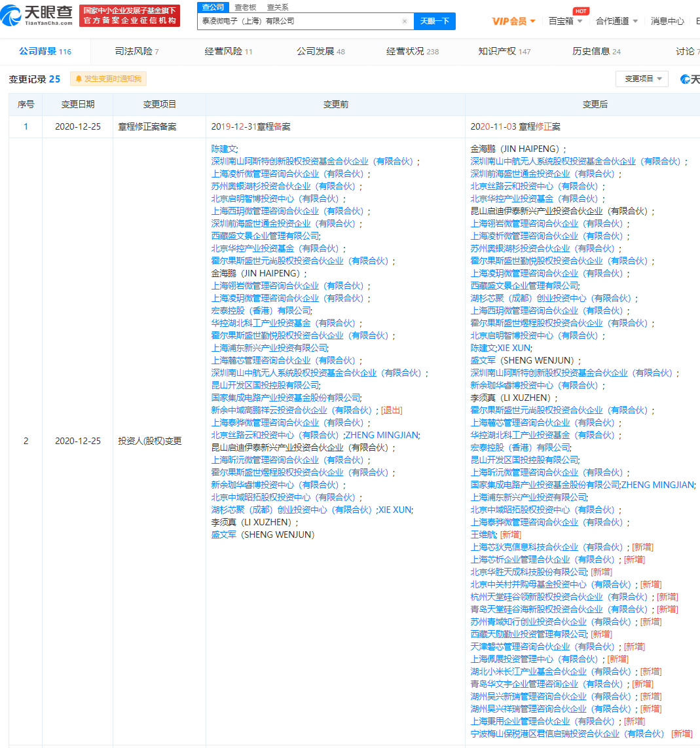Open 北京华胜天成科技股份有限公司 link
Viewport: 700px width, 748px height.
click(x=528, y=572)
